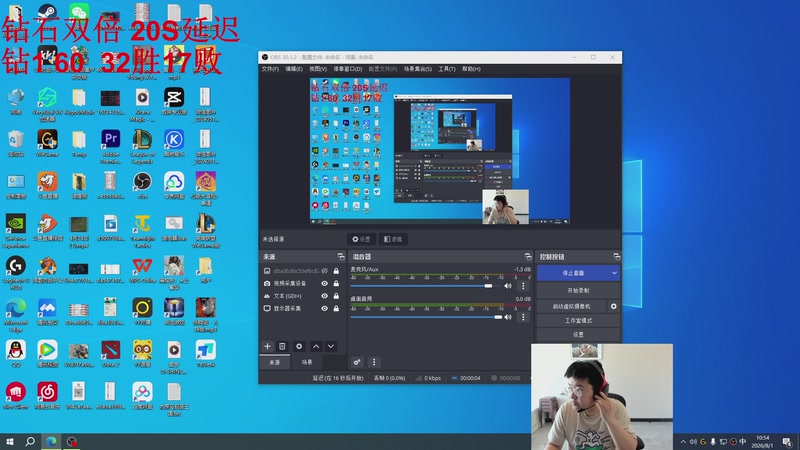Open the 工具(T) menu in OBS
The width and height of the screenshot is (800, 450).
[x=447, y=69]
